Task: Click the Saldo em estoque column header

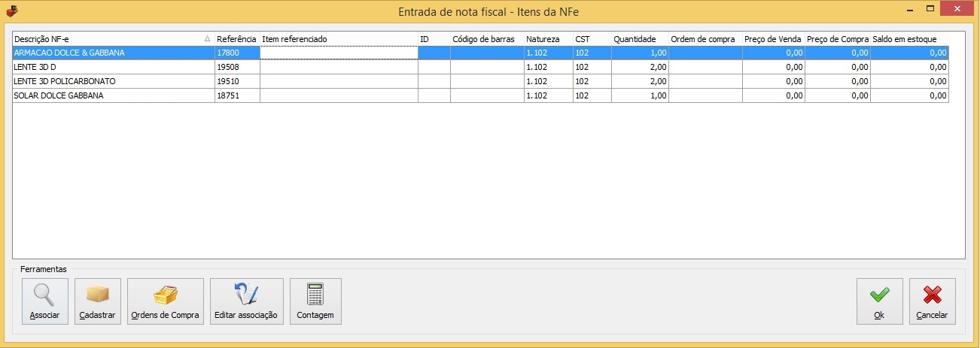Action: 904,39
